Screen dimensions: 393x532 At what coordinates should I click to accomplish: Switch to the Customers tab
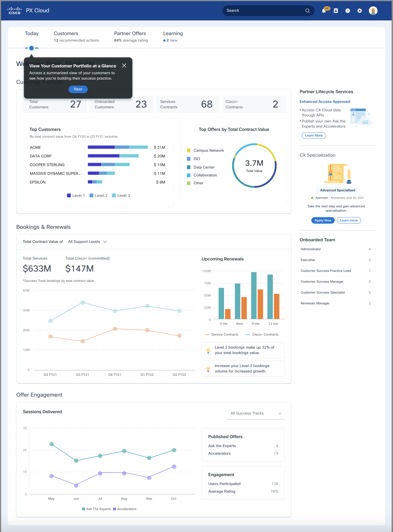pyautogui.click(x=66, y=34)
